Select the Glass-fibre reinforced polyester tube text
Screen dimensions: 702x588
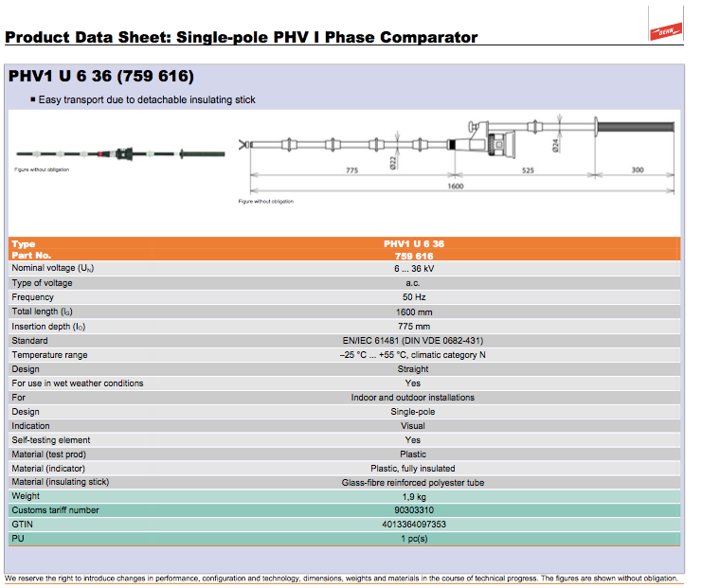tap(413, 482)
